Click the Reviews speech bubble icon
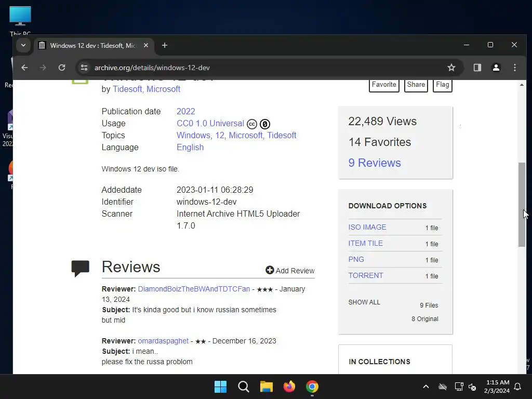Image resolution: width=532 pixels, height=399 pixels. point(81,268)
